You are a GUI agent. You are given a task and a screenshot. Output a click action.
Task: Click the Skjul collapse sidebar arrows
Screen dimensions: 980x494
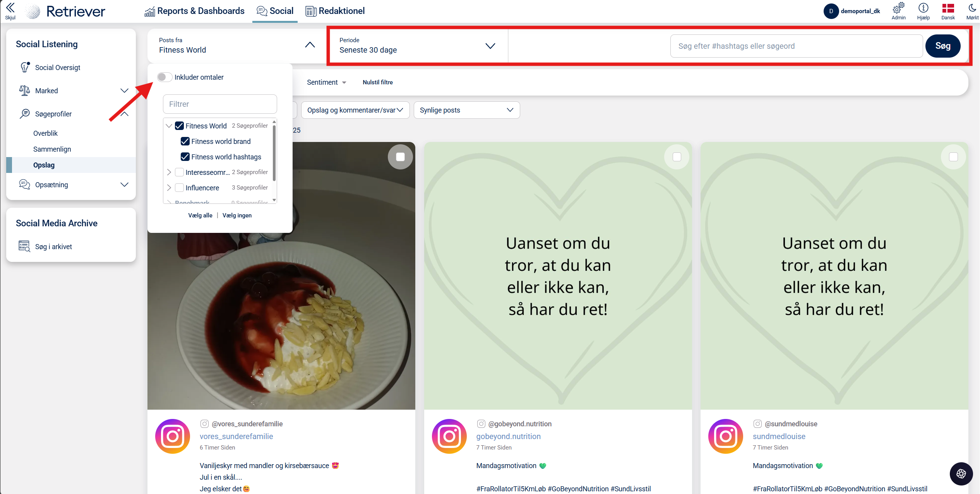click(x=10, y=8)
